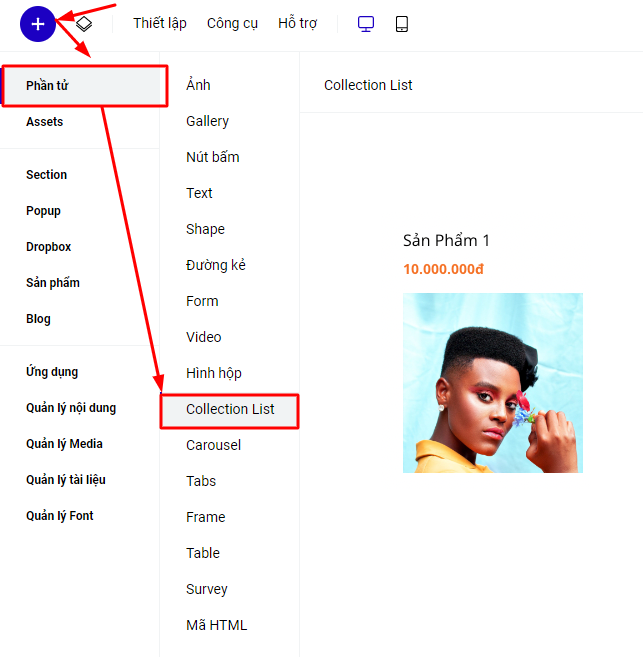Click the blue plus add-element button
The height and width of the screenshot is (657, 643).
coord(37,23)
